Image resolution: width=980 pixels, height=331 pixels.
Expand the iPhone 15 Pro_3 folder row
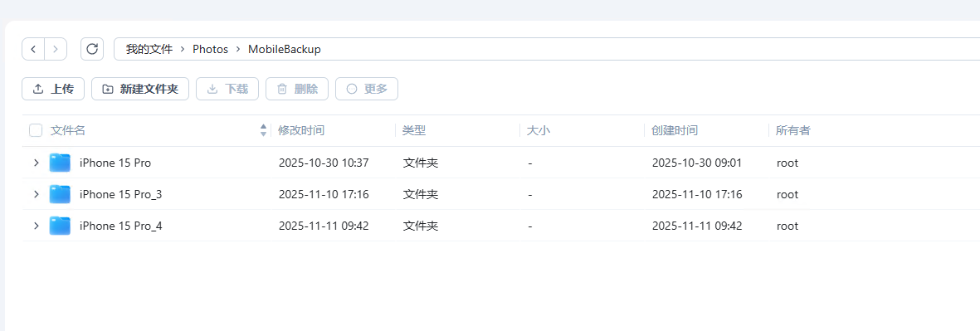[x=37, y=193]
